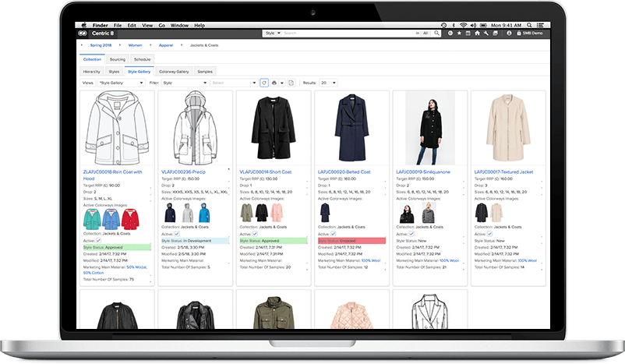
Task: Click the Time Machine icon in menu bar
Action: (443, 25)
